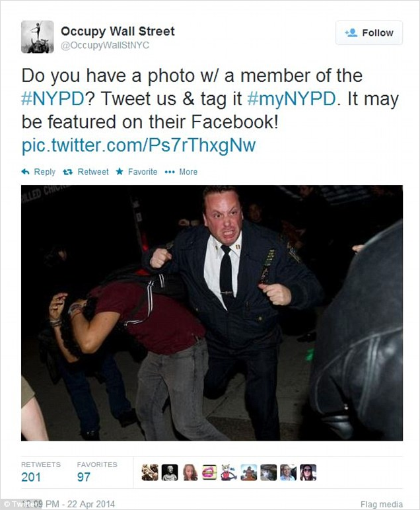420x510 pixels.
Task: View the 97 favorites list
Action: pos(84,477)
